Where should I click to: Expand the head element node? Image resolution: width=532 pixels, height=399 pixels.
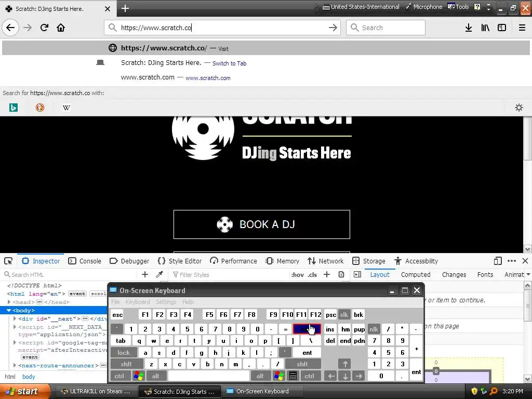pyautogui.click(x=9, y=302)
